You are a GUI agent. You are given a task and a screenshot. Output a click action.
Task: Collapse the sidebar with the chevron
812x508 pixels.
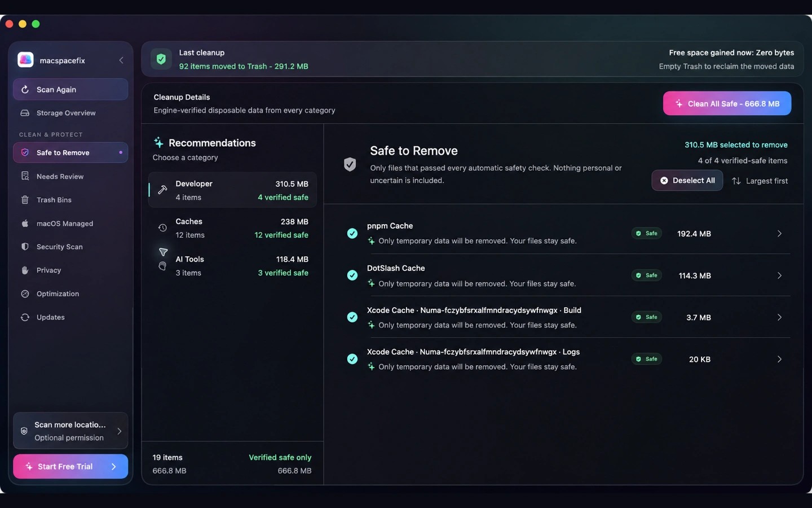tap(121, 60)
